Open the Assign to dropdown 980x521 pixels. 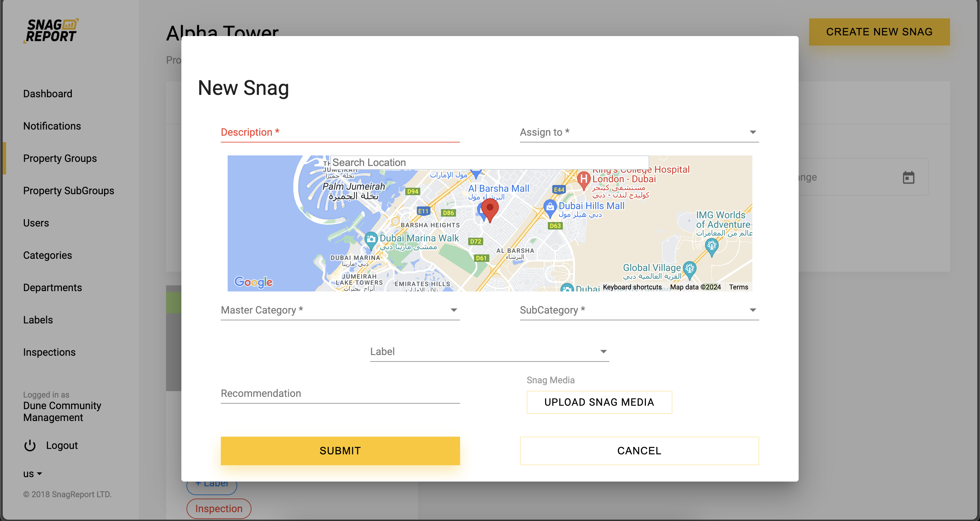click(x=639, y=132)
